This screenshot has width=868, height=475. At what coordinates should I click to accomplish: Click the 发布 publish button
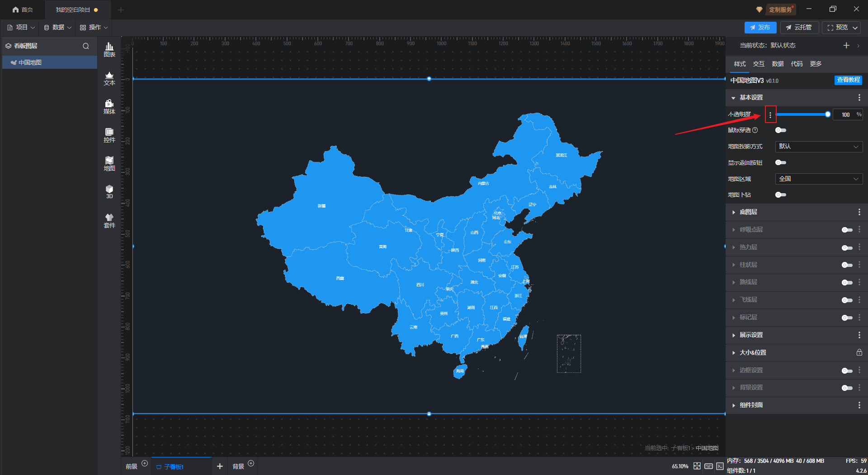(760, 28)
